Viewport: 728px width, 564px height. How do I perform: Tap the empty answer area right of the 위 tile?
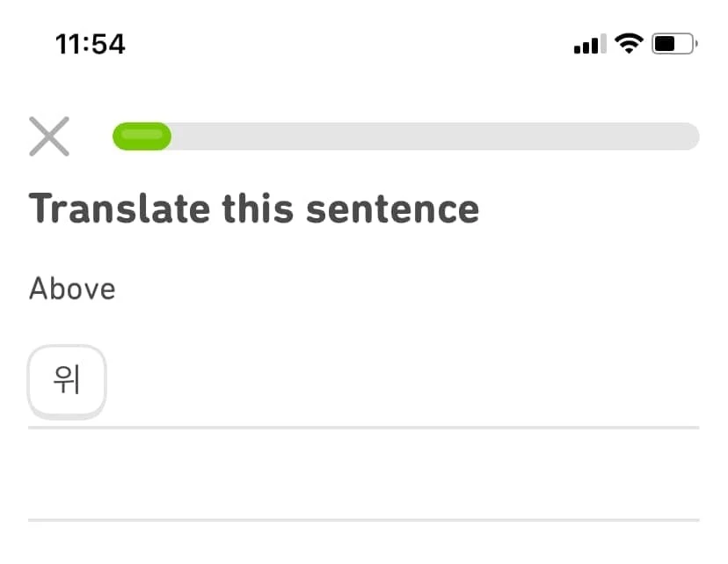click(396, 383)
